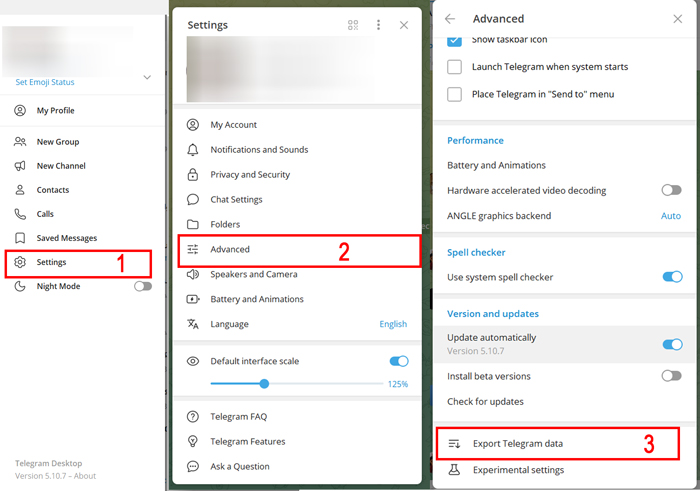Click the Language translate icon
The image size is (700, 491).
coord(193,324)
